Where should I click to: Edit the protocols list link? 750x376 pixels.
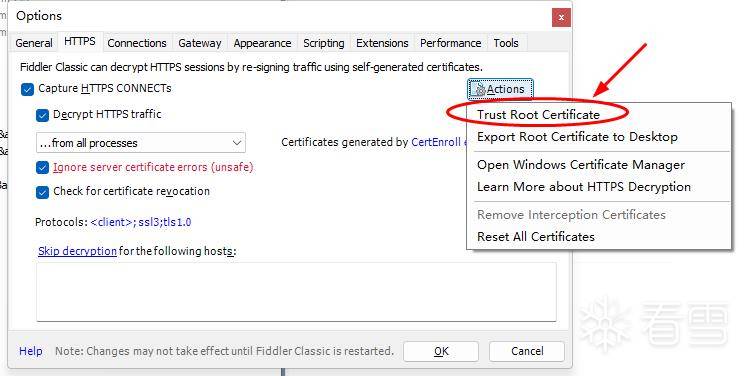141,222
